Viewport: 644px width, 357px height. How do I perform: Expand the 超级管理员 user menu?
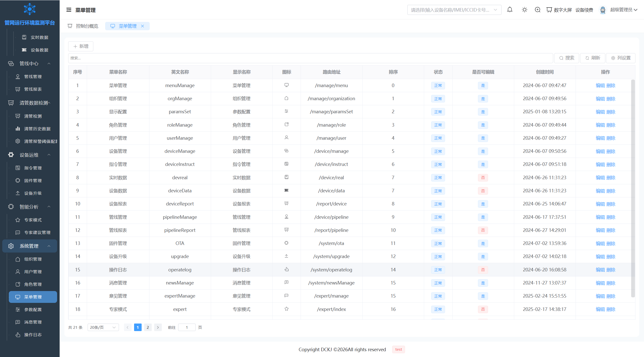[624, 10]
